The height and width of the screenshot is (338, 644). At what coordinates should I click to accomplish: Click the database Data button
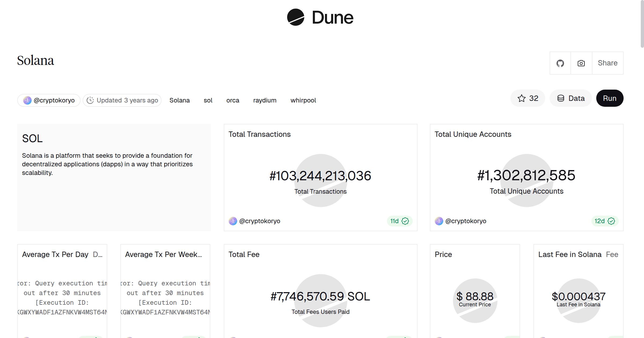pyautogui.click(x=571, y=98)
